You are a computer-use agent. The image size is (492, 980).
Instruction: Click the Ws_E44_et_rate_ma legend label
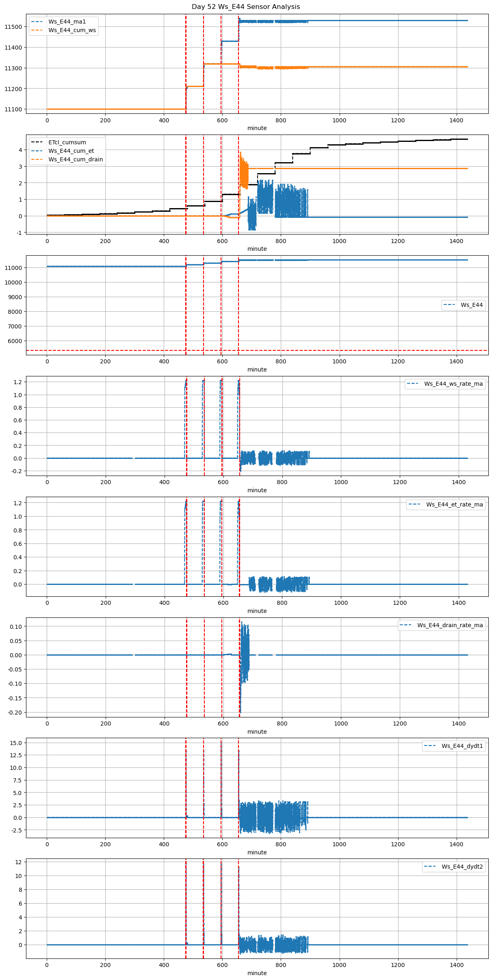[454, 504]
